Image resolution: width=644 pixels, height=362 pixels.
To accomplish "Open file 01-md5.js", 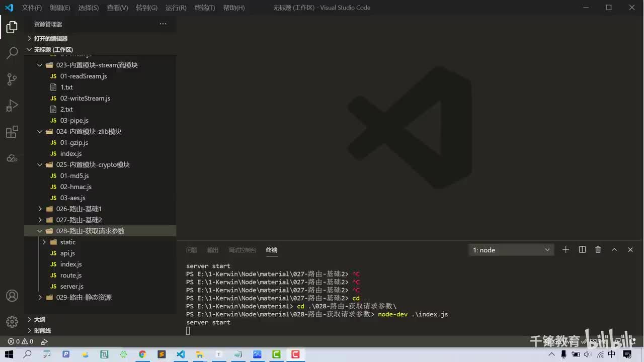I will click(100, 175).
